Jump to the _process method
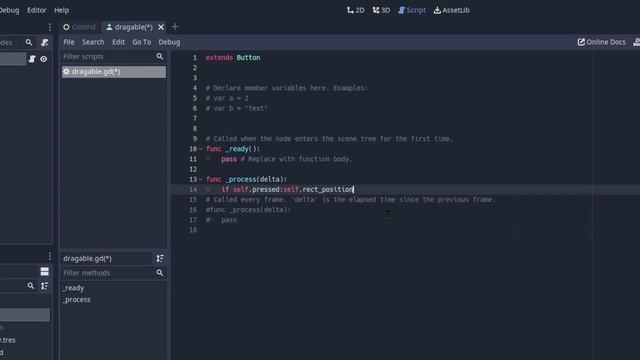The width and height of the screenshot is (640, 360). coord(76,299)
